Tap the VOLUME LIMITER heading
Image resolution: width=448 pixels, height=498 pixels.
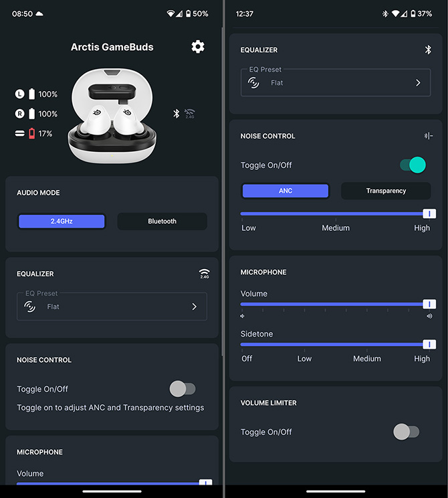click(268, 403)
